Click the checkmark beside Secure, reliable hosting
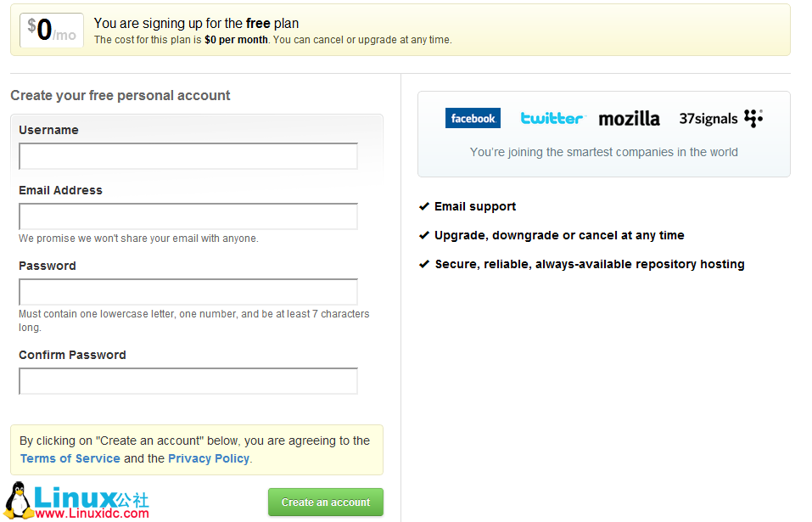The height and width of the screenshot is (522, 812). [424, 264]
